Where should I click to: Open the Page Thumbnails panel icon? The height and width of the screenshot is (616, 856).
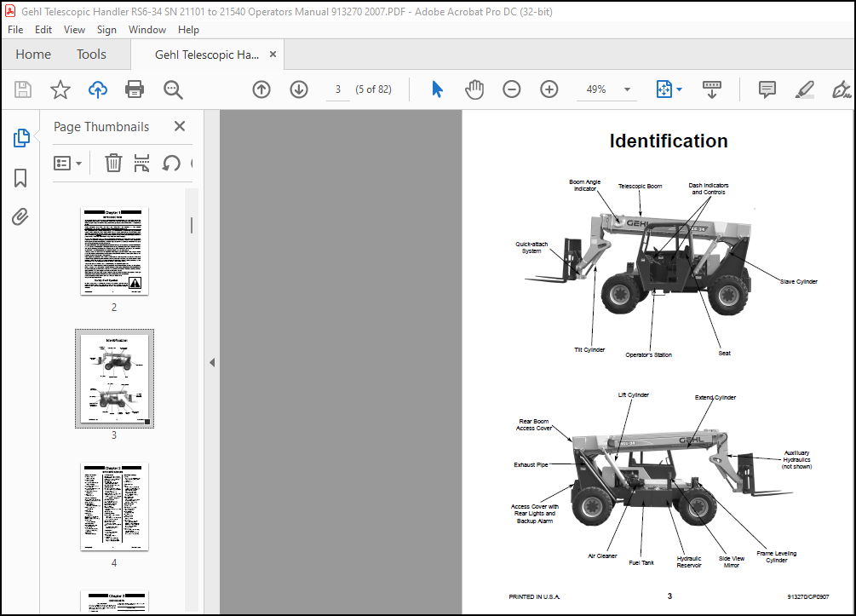point(21,138)
